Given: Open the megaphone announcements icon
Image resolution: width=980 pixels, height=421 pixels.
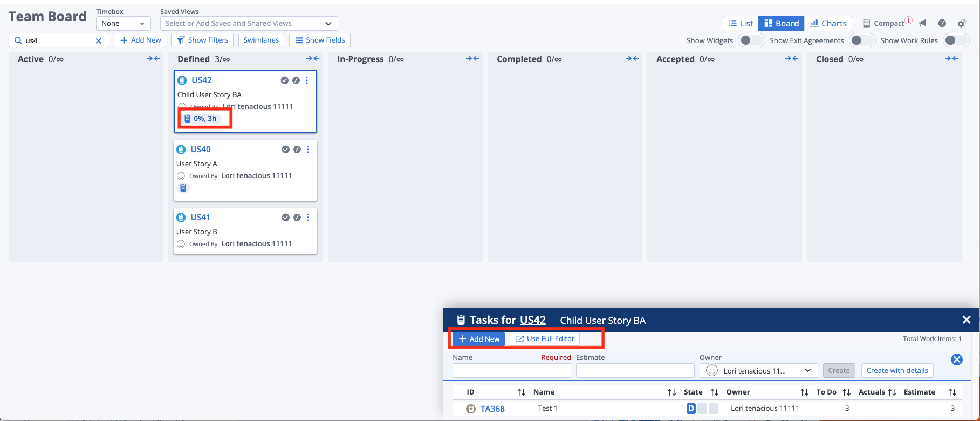Looking at the screenshot, I should [923, 23].
